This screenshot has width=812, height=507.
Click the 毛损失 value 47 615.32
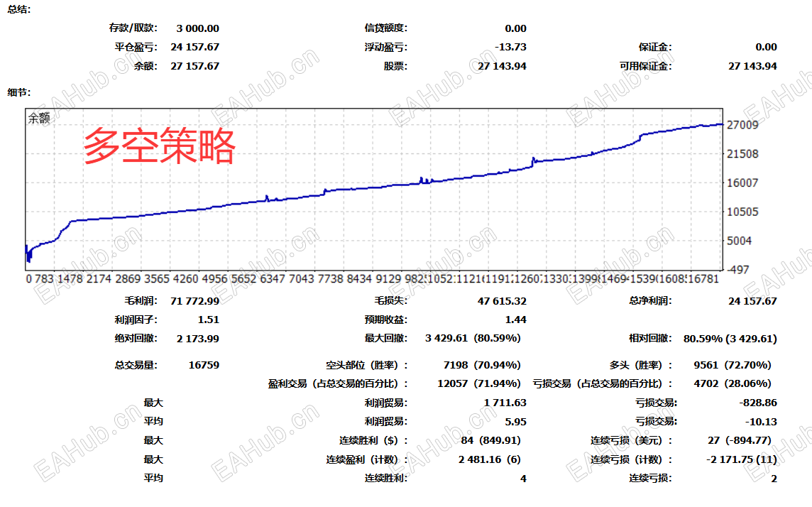pyautogui.click(x=502, y=301)
